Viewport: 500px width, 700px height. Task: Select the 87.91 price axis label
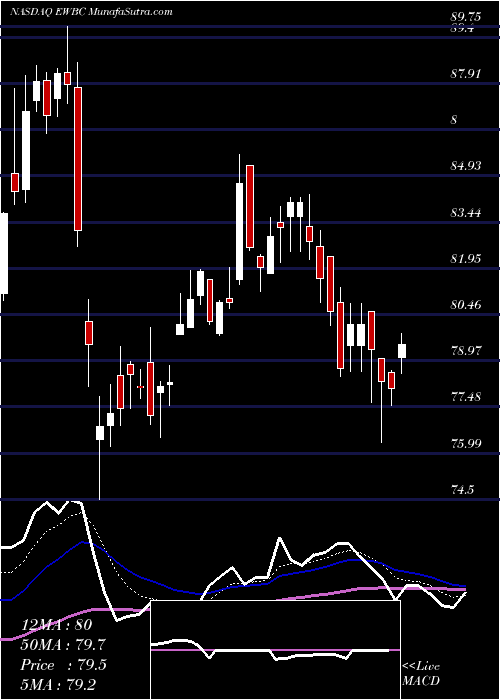coord(466,73)
